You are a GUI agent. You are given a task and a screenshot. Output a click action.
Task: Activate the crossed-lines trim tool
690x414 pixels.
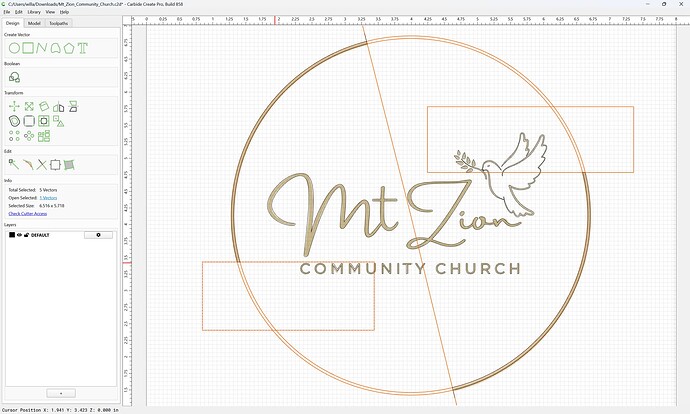tap(41, 165)
